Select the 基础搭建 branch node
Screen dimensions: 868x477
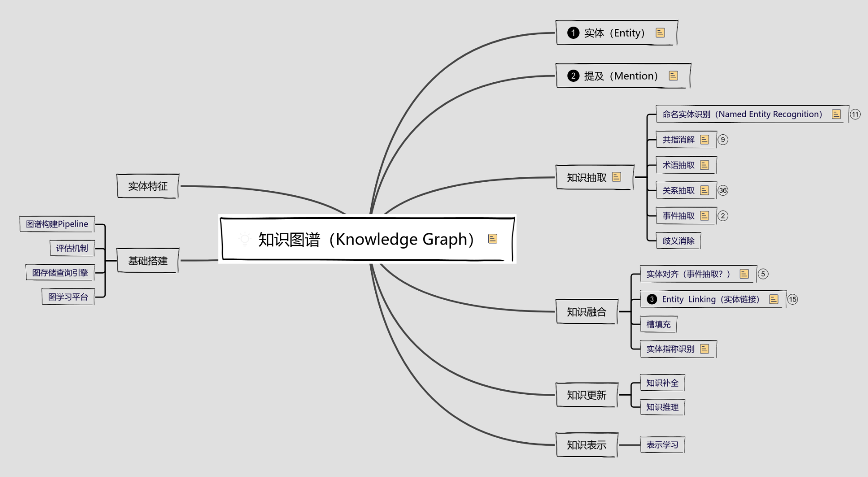click(x=148, y=261)
